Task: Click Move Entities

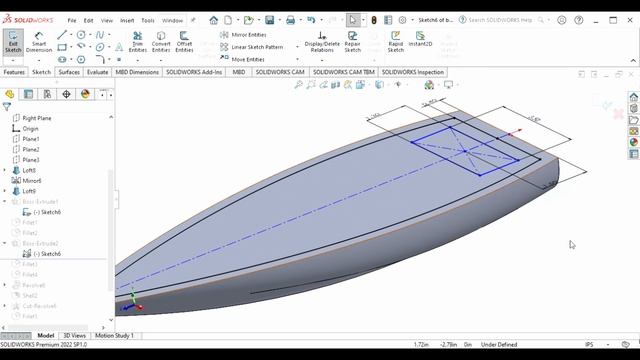Action: (242, 60)
